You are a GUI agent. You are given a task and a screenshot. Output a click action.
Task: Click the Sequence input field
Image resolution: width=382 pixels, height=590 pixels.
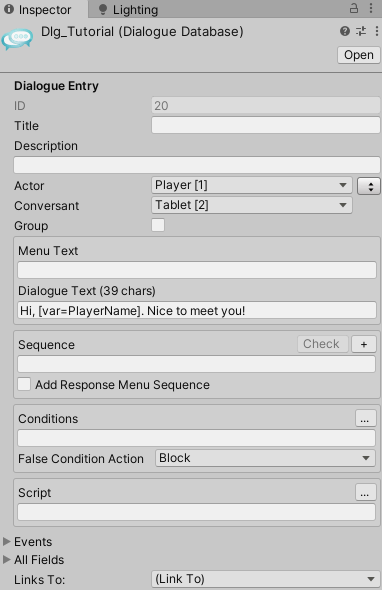[196, 364]
